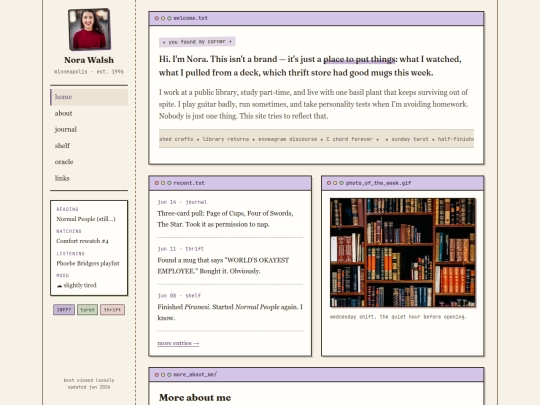
Task: Navigate to the shelf page
Action: pyautogui.click(x=89, y=146)
